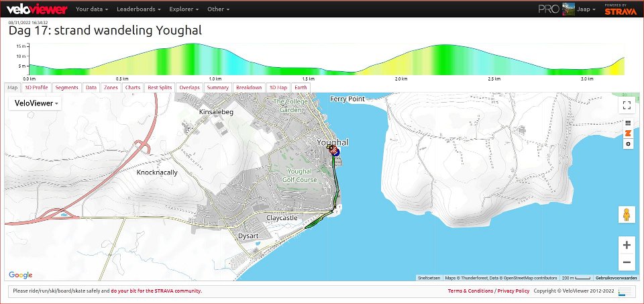644x304 pixels.
Task: Open map settings gear icon
Action: (x=628, y=144)
